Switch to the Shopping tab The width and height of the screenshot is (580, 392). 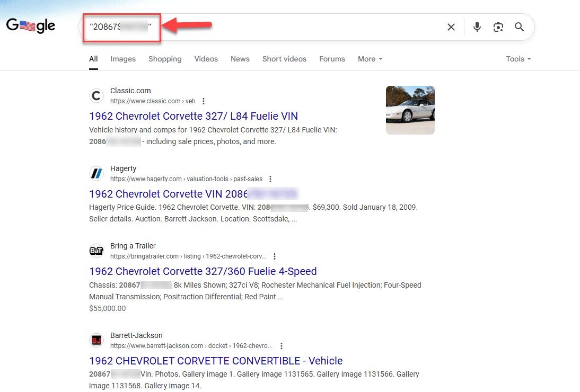[x=165, y=59]
